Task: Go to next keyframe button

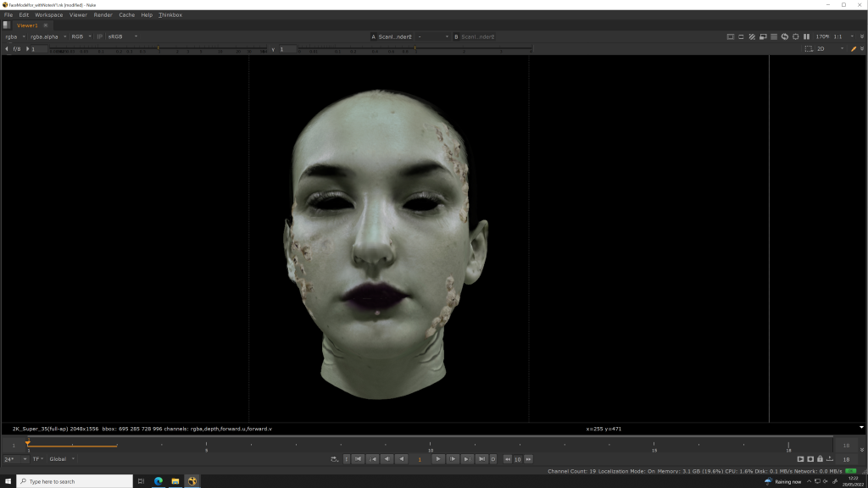Action: [467, 459]
